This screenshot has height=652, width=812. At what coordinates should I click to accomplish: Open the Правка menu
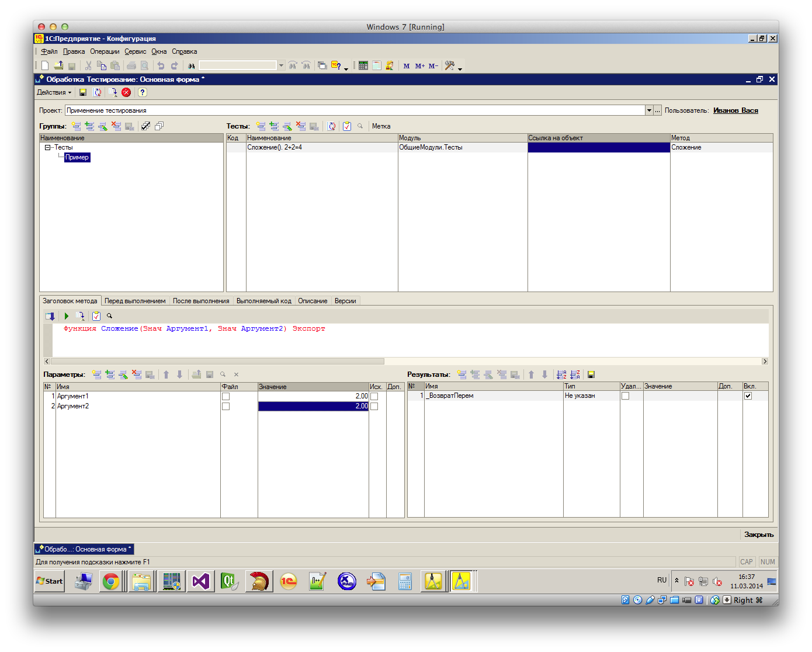pyautogui.click(x=74, y=51)
